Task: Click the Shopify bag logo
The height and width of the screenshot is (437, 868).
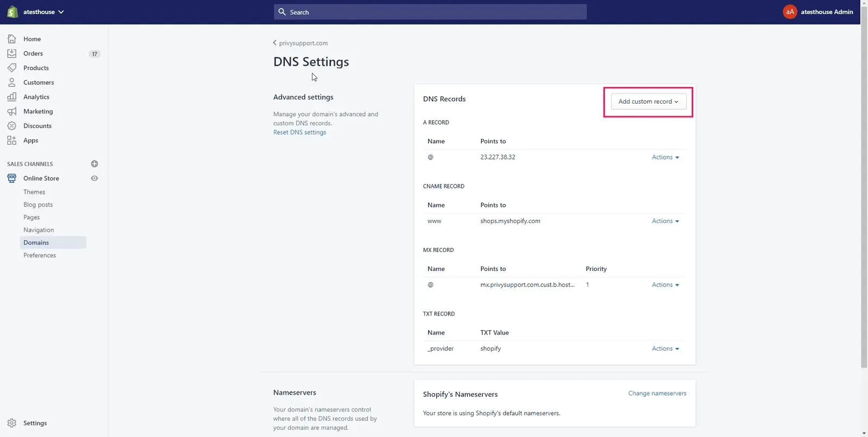Action: pos(12,12)
